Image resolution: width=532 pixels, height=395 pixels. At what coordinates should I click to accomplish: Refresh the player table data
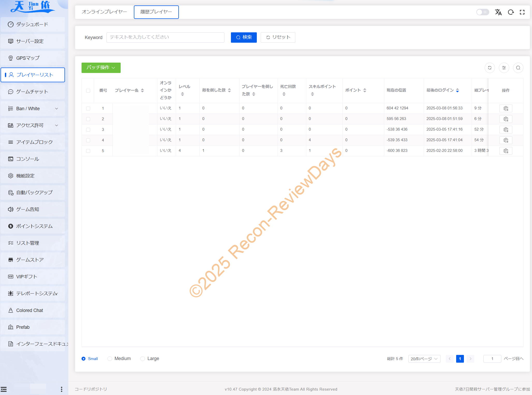coord(490,68)
